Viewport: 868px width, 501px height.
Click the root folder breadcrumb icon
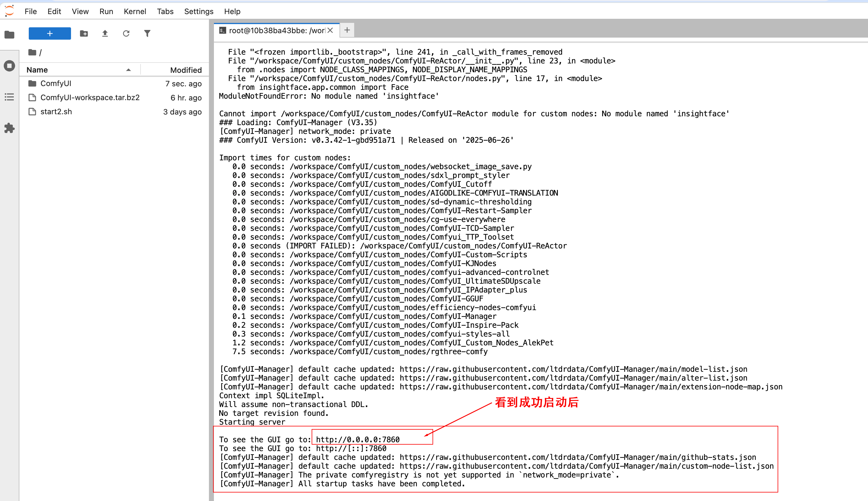pyautogui.click(x=32, y=52)
